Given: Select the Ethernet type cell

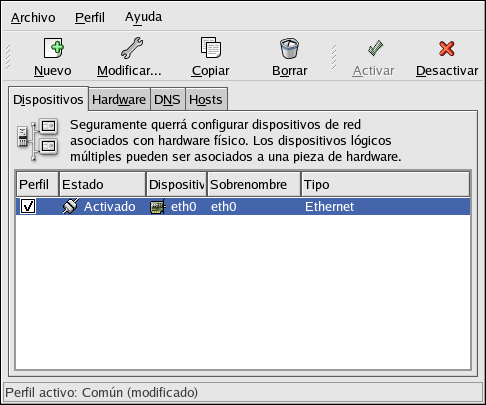Looking at the screenshot, I should (x=329, y=207).
